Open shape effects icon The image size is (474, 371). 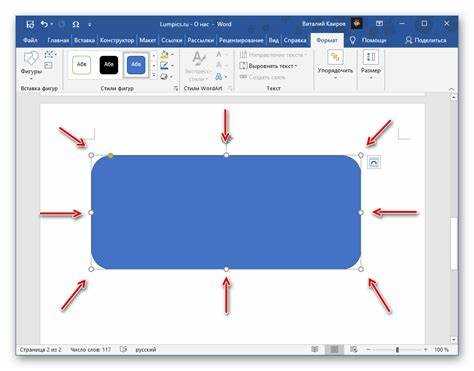click(x=164, y=76)
